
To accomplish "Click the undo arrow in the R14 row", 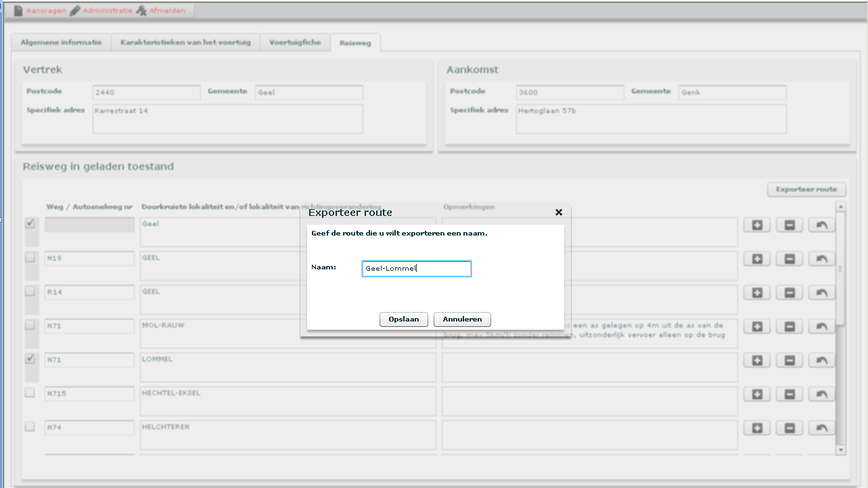I will (822, 292).
